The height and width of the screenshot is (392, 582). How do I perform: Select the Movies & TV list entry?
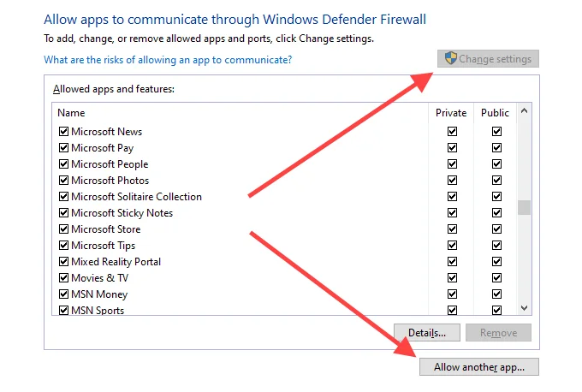click(100, 278)
